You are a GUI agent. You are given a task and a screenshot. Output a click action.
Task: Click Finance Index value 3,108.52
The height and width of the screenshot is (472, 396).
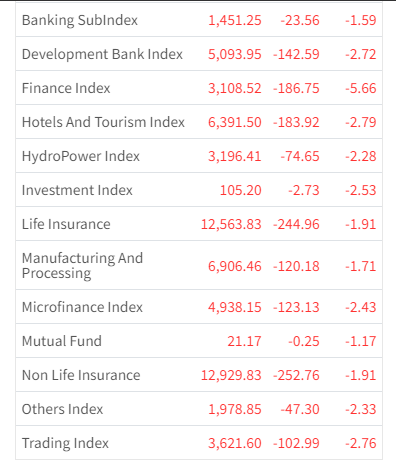coord(235,88)
